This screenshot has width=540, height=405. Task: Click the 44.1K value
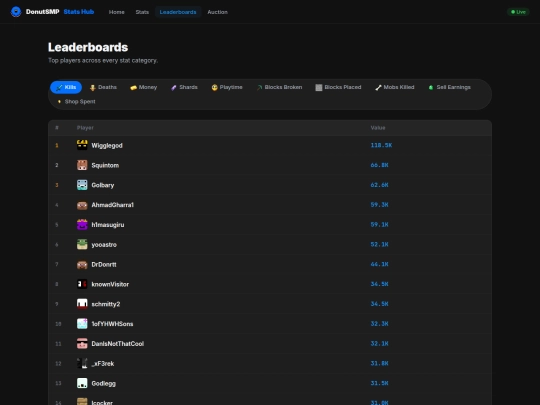pos(379,264)
